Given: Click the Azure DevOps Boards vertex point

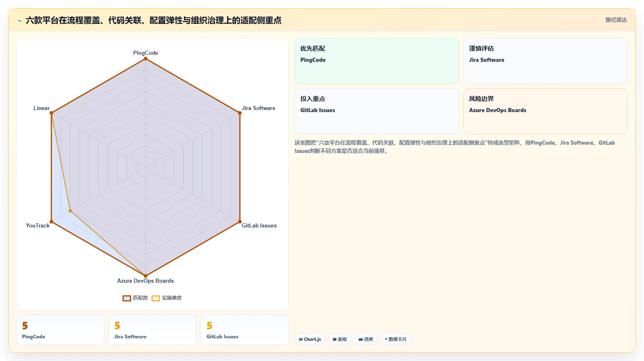Looking at the screenshot, I should click(146, 276).
